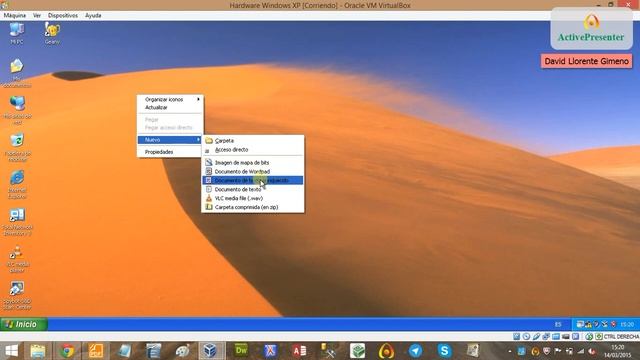This screenshot has height=360, width=640.
Task: Switch to VirtualBox cube icon on host taskbar
Action: [x=211, y=351]
